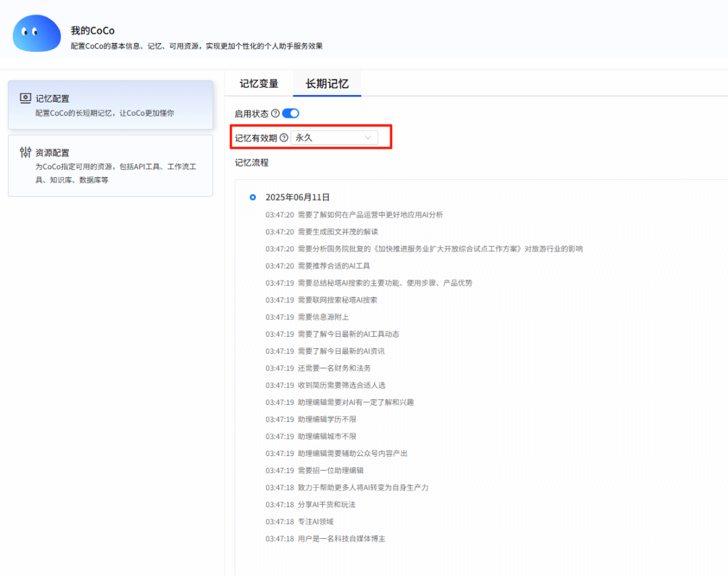Viewport: 728px width, 576px height.
Task: Click entry 需要了解今日最新的AI资讯
Action: 341,351
